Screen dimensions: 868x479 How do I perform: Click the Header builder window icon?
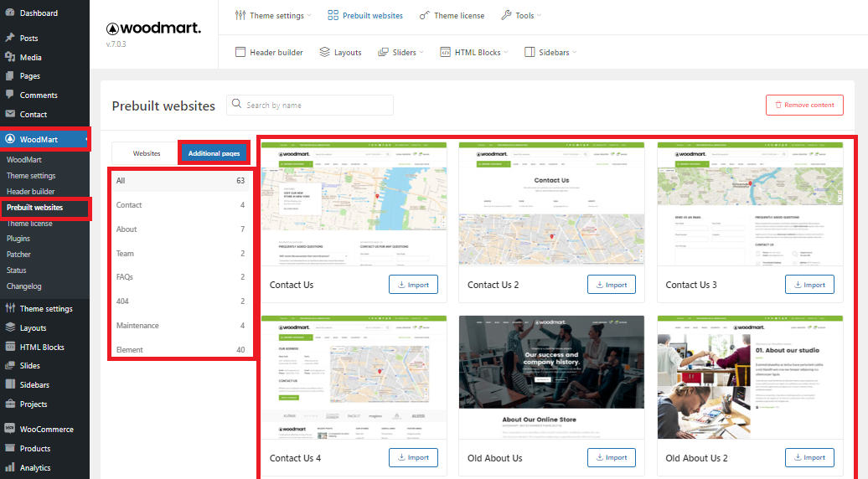pyautogui.click(x=240, y=52)
